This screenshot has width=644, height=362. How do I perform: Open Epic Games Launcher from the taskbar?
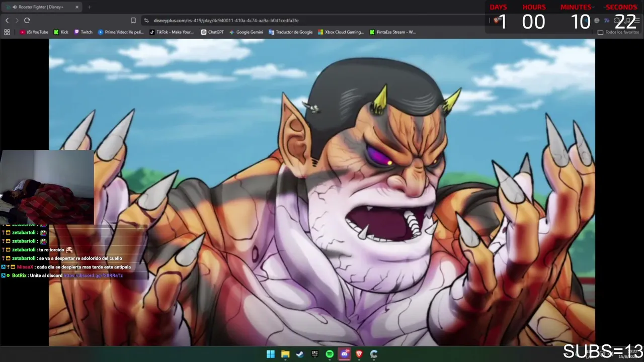[x=315, y=354]
